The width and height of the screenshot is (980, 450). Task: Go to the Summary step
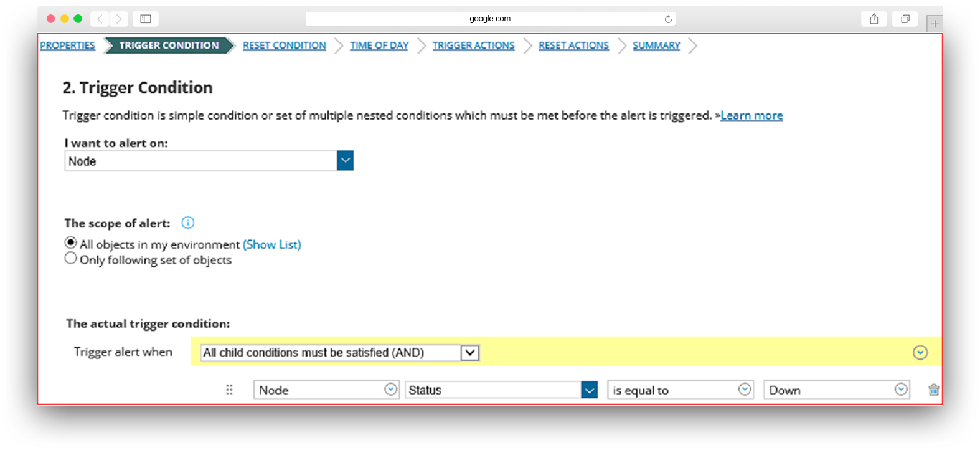pyautogui.click(x=656, y=45)
